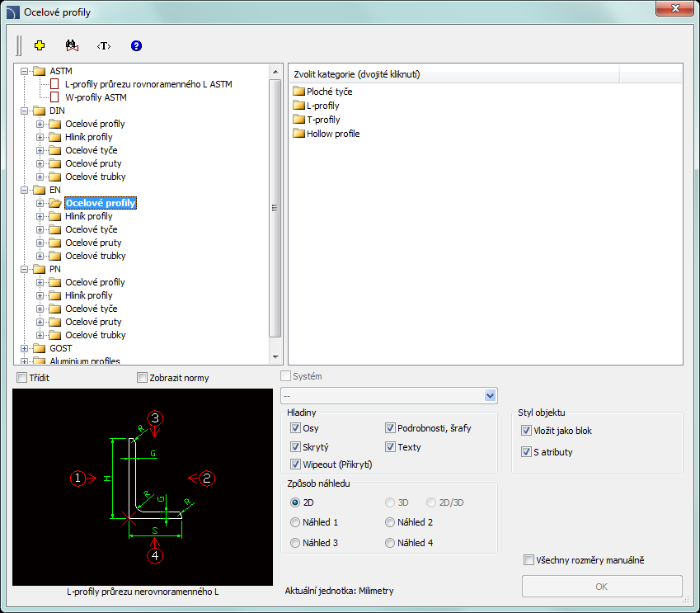Click the tree scrollbar thumb

275,208
